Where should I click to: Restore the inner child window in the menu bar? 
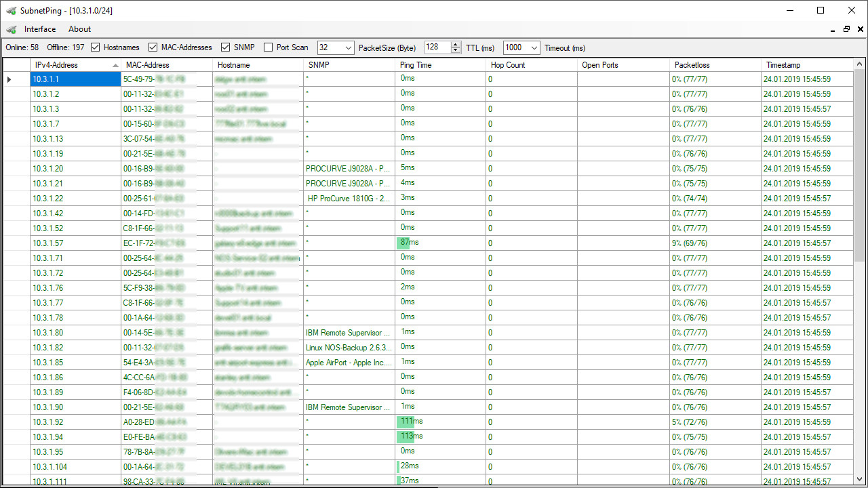[846, 29]
